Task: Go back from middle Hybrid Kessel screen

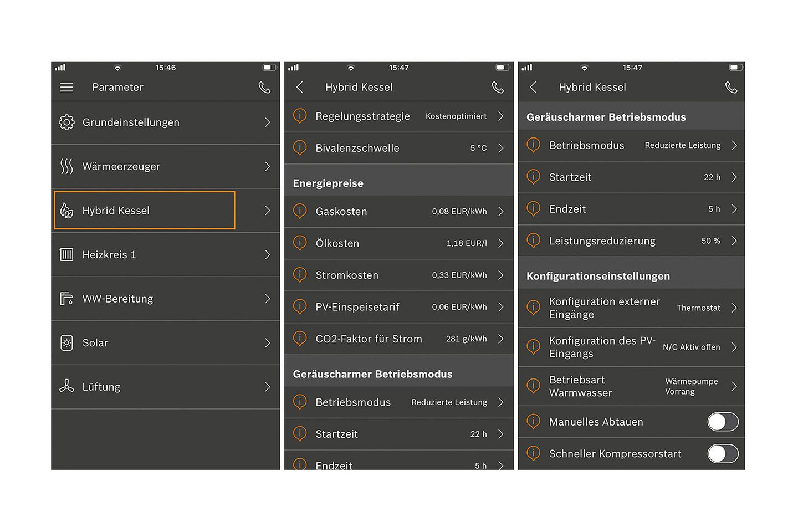Action: [x=300, y=87]
